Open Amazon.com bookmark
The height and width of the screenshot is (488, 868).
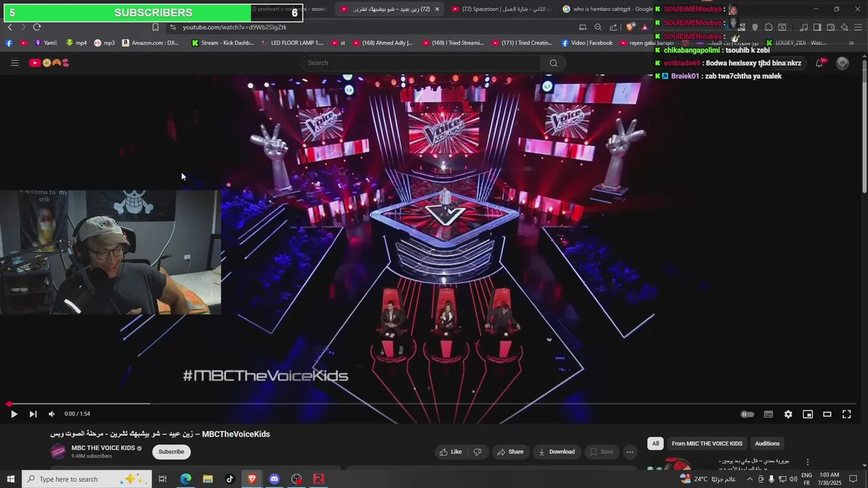click(x=151, y=43)
